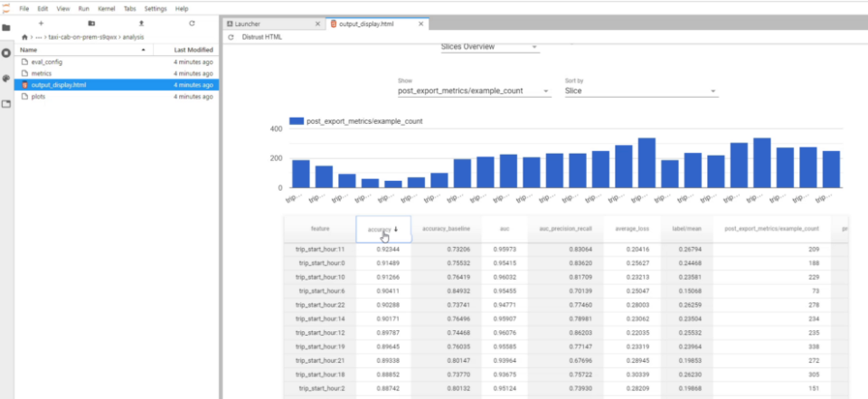Open the Help menu
The width and height of the screenshot is (868, 399).
pyautogui.click(x=182, y=9)
